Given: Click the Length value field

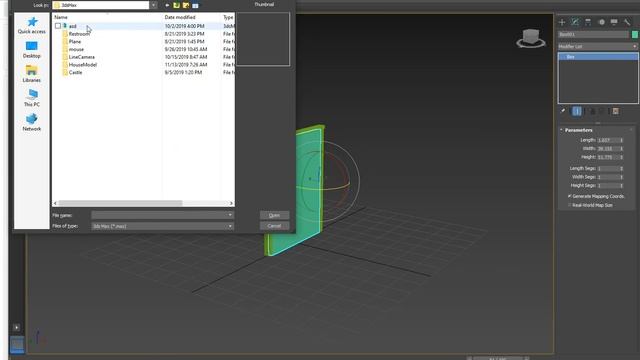Looking at the screenshot, I should 608,140.
